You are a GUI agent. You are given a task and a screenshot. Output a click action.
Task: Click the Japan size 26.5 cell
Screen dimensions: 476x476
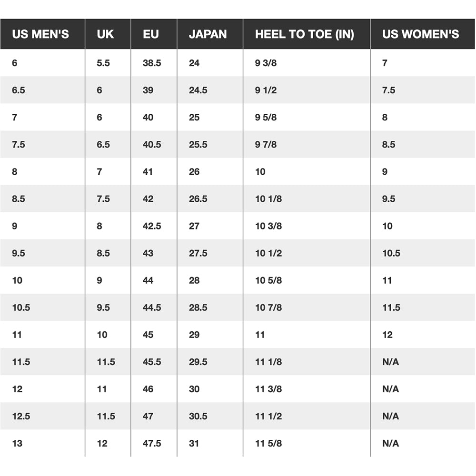click(198, 198)
